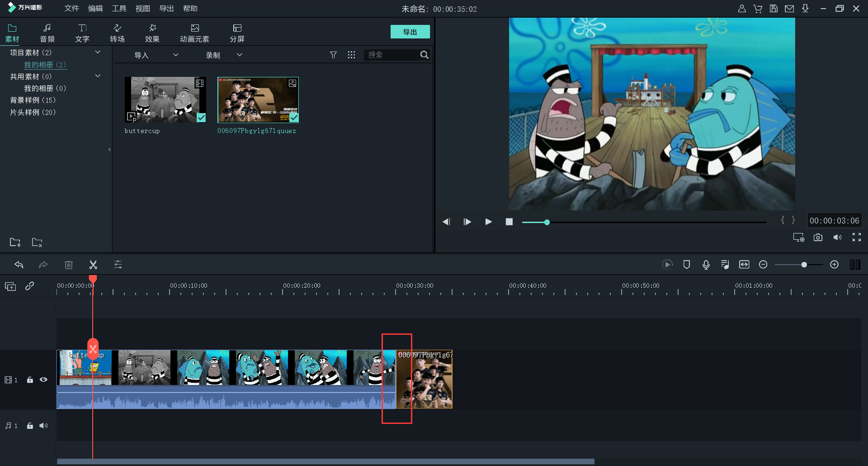The height and width of the screenshot is (466, 868).
Task: Open the filter icon in media library
Action: (x=333, y=55)
